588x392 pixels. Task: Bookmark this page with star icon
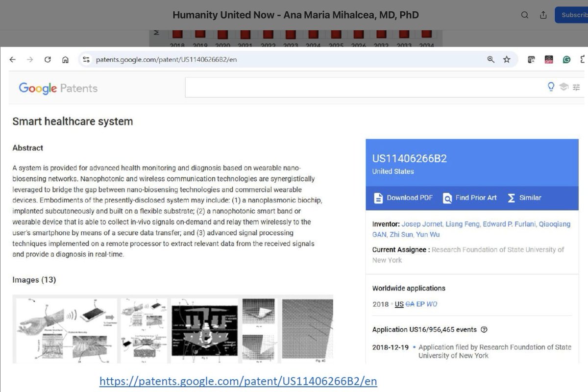(507, 60)
